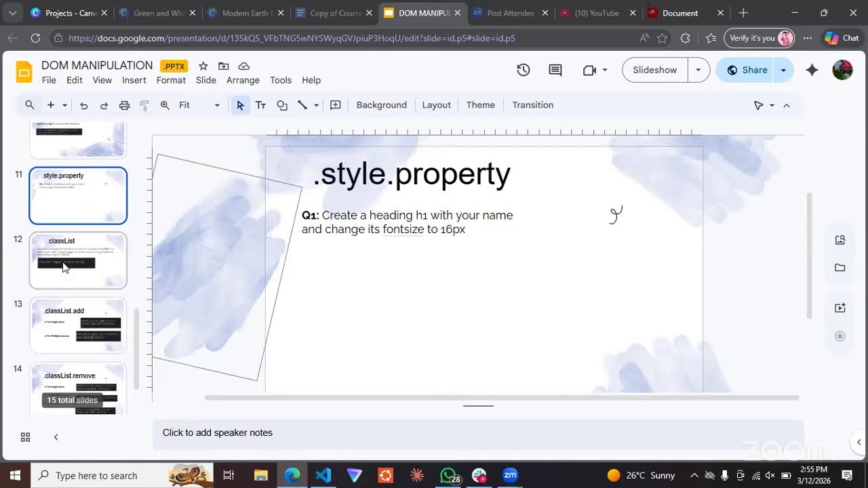This screenshot has height=488, width=868.
Task: Click the Layout button
Action: pyautogui.click(x=437, y=105)
